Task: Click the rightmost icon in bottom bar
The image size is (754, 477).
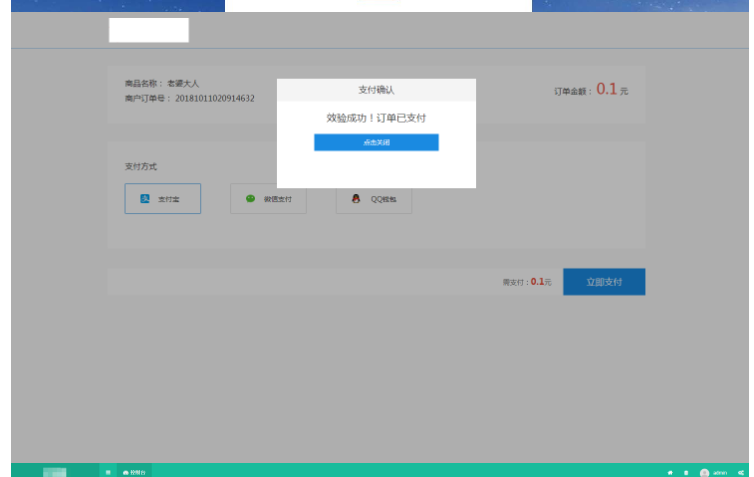Action: click(x=740, y=471)
